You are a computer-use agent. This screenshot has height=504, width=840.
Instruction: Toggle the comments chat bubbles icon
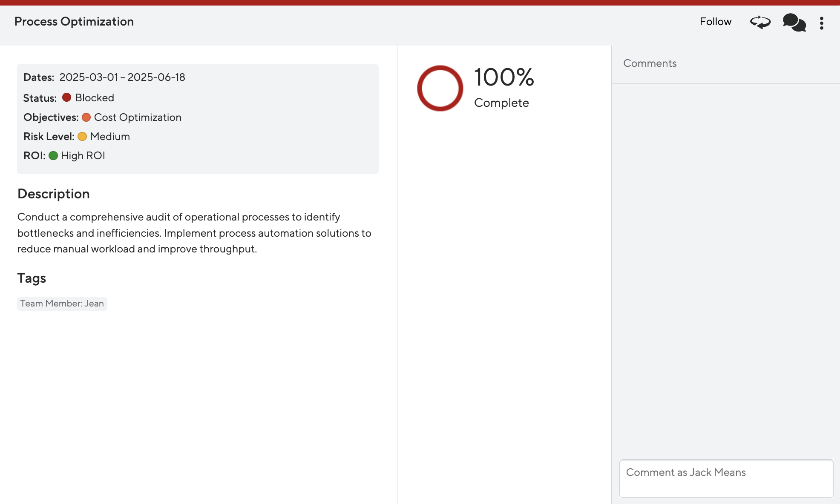[x=794, y=22]
